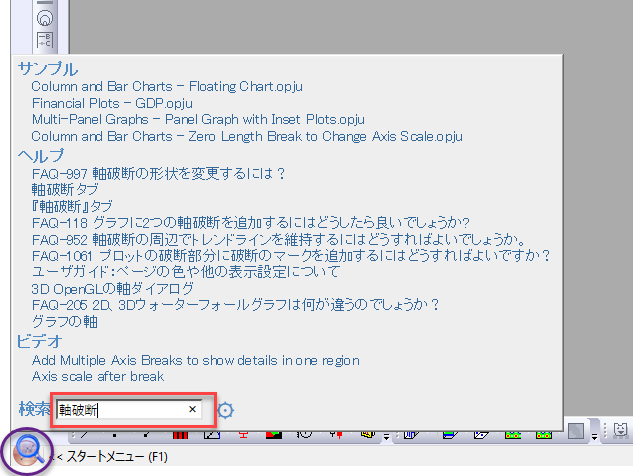Click the ビデオ section heading
This screenshot has width=633, height=476.
[x=39, y=342]
